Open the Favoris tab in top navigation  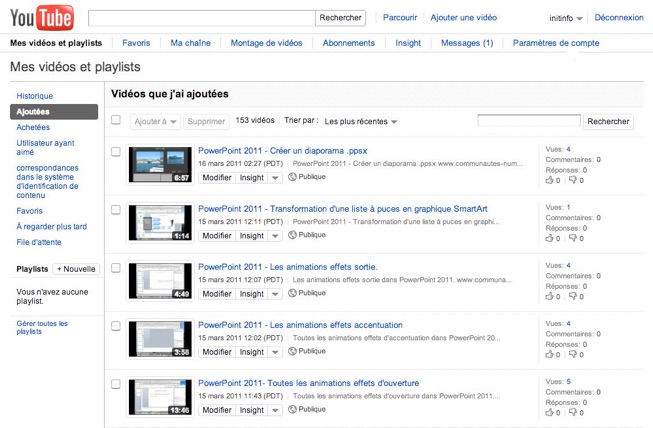[136, 43]
